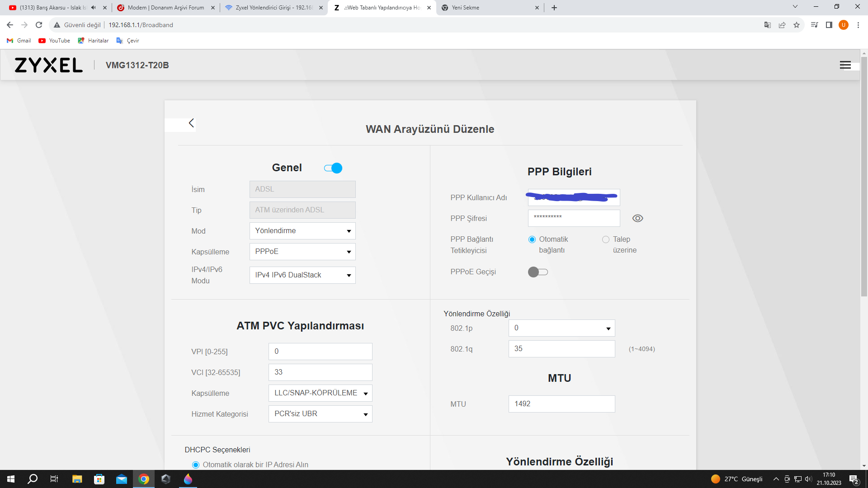Select the Talep üzerine radio option
Viewport: 868px width, 488px height.
point(606,239)
